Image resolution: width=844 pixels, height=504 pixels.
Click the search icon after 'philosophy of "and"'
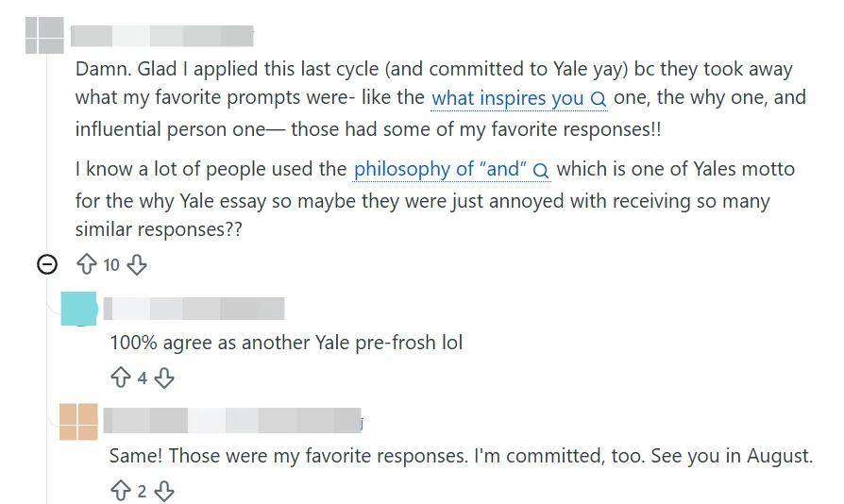tap(540, 171)
